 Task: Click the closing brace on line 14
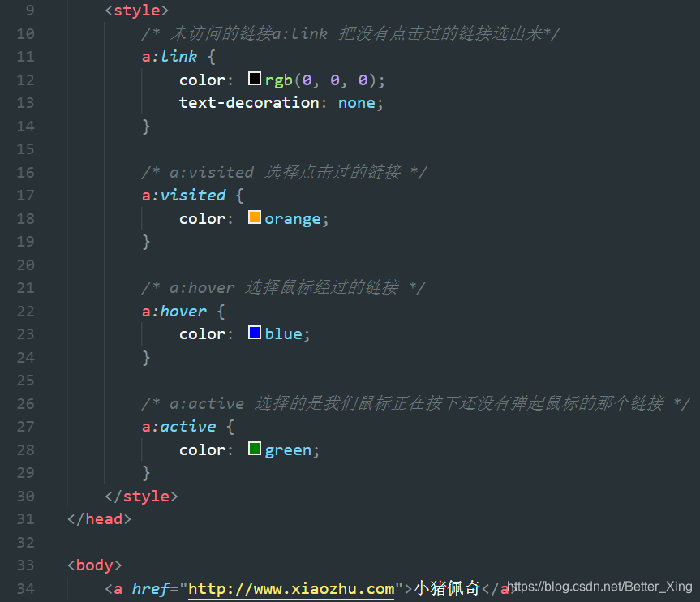(146, 127)
